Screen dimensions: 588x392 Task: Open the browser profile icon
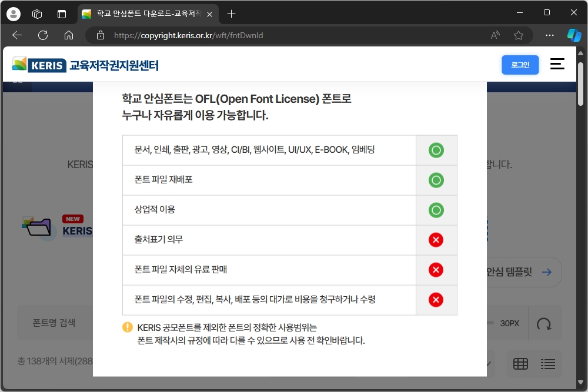14,14
